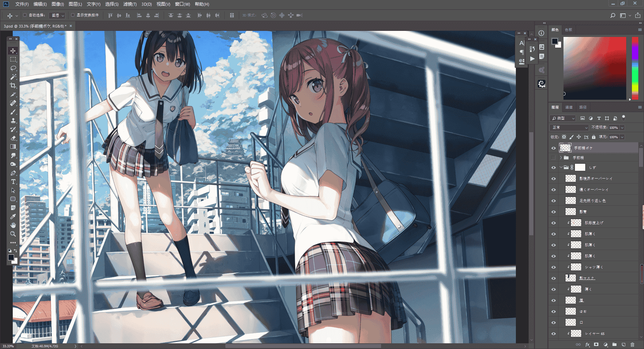The width and height of the screenshot is (644, 349).
Task: Click the foreground color swatch in toolbox
Action: coord(11,257)
